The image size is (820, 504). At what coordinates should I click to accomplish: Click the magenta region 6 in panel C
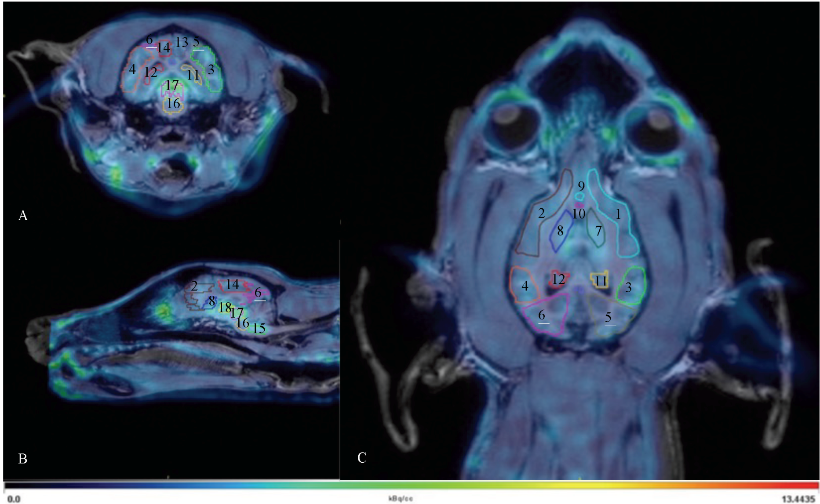[543, 315]
